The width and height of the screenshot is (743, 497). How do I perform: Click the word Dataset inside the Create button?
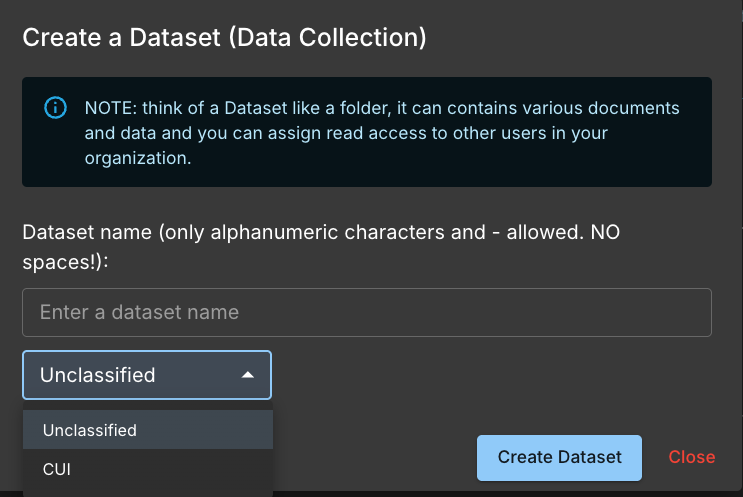(590, 457)
